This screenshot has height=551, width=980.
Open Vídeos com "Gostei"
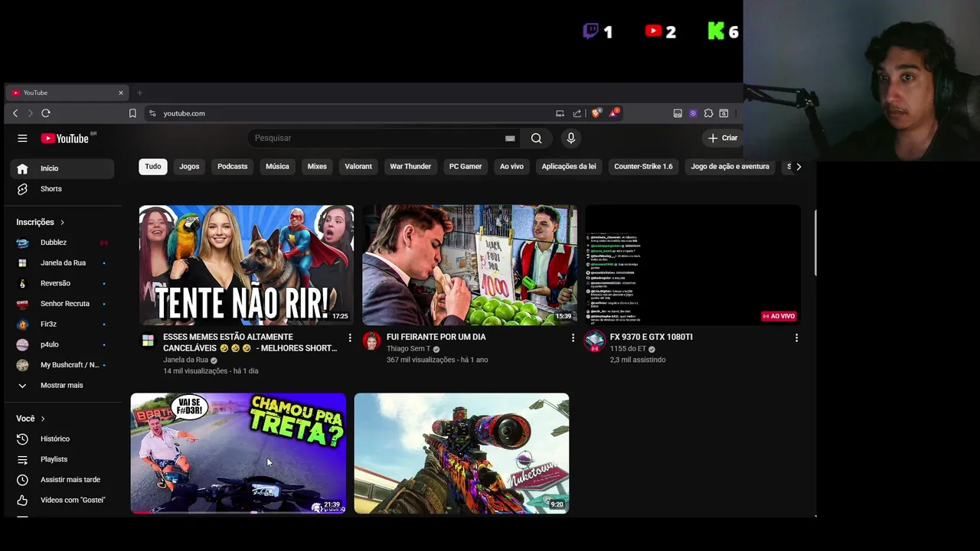(62, 500)
